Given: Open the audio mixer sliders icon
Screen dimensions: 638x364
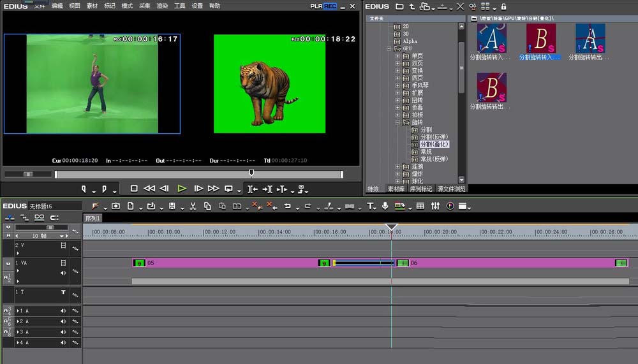Looking at the screenshot, I should (x=435, y=206).
